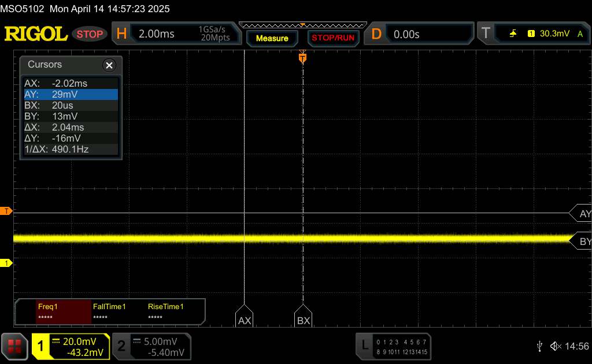Close the Cursors panel
592x364 pixels.
[109, 65]
